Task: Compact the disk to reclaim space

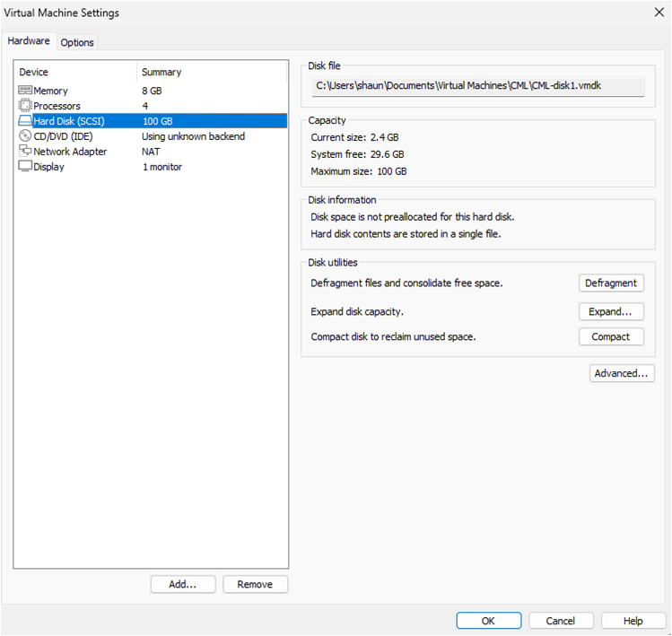Action: point(610,337)
